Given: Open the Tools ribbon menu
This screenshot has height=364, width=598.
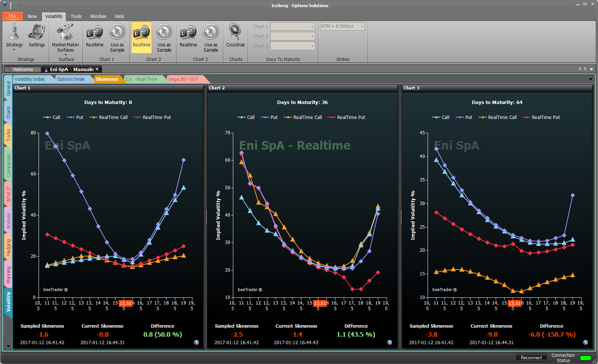Looking at the screenshot, I should pos(76,16).
